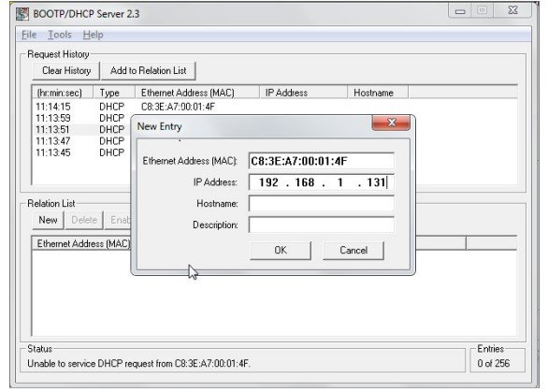Click the IP Address input field
The image size is (548, 392).
[321, 182]
